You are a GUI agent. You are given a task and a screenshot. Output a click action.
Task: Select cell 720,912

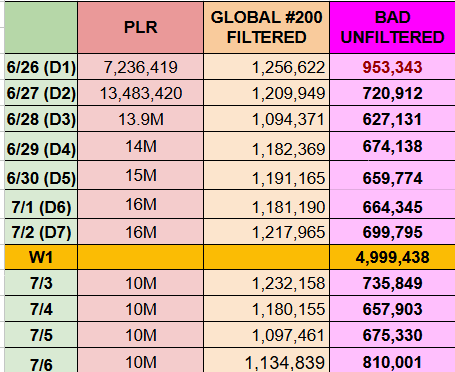[392, 93]
